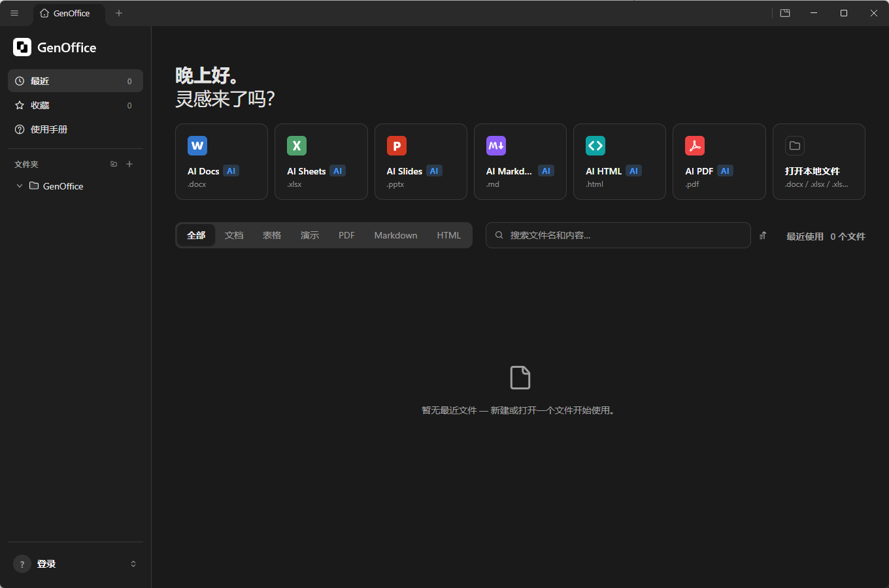889x588 pixels.
Task: Create a new AI Slides presentation
Action: [421, 161]
